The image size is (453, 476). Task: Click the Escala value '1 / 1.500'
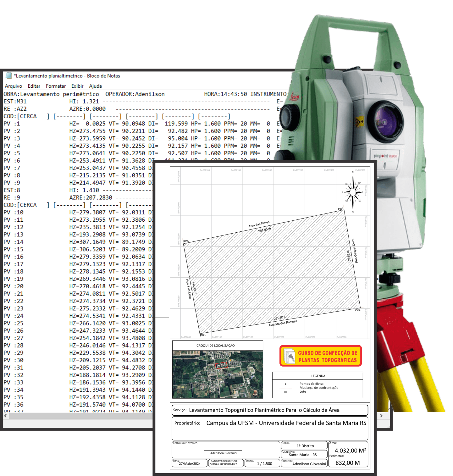[265, 463]
